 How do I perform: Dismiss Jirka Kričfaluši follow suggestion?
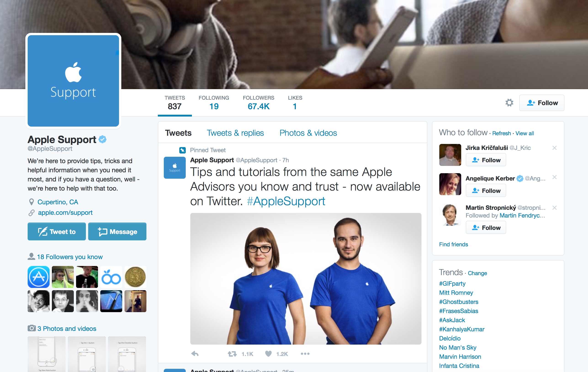coord(554,148)
